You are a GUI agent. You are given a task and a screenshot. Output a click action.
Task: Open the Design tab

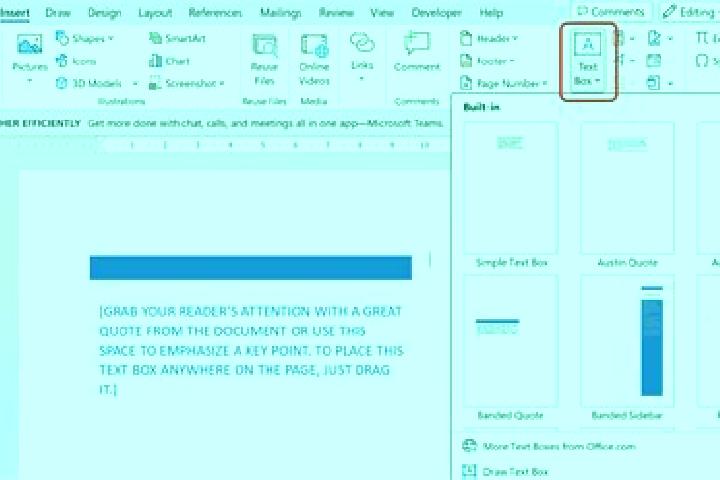tap(105, 13)
